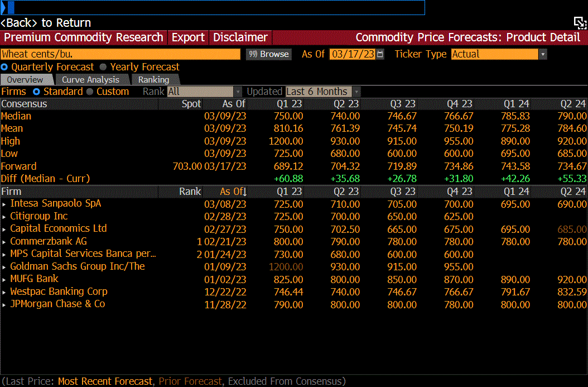This screenshot has height=387, width=588.
Task: Open the Updated period dropdown
Action: coord(356,92)
